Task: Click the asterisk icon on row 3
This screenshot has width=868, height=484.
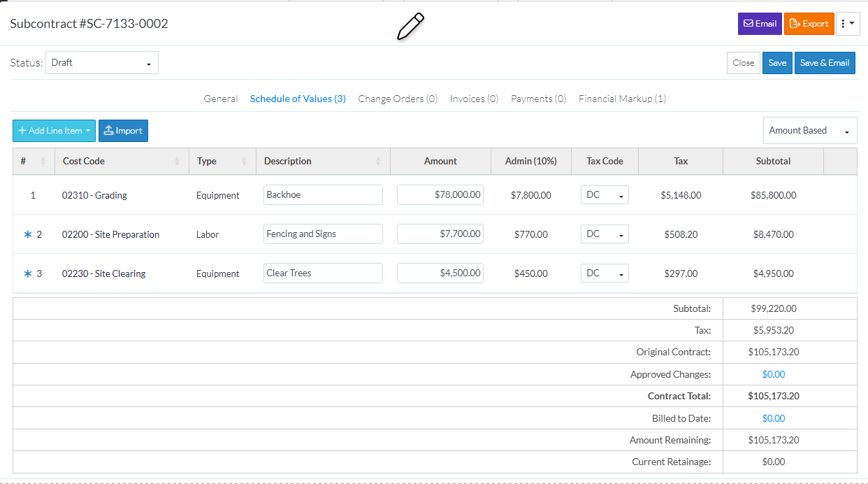Action: (28, 274)
